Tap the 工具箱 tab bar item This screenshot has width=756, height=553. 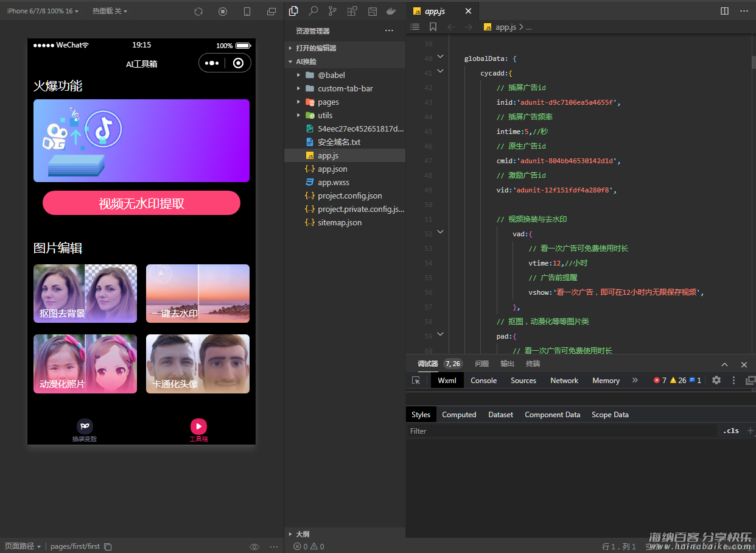click(x=198, y=430)
